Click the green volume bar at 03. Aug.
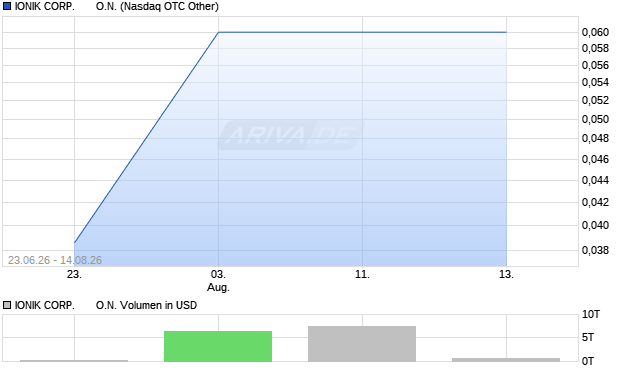Screen dimensions: 620x371 [218, 346]
